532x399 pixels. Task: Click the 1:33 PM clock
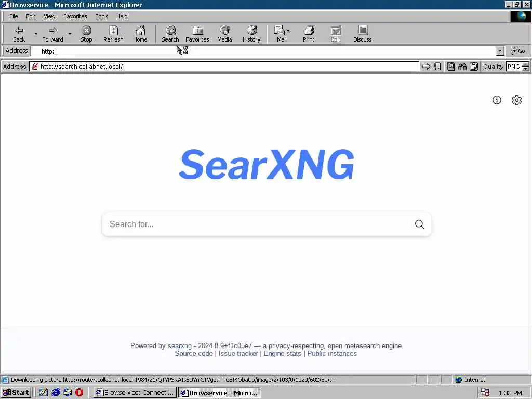pos(510,393)
